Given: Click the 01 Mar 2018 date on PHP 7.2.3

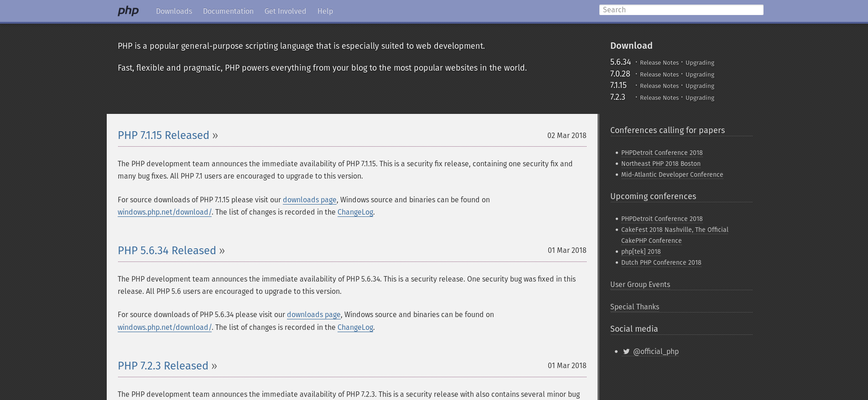Looking at the screenshot, I should point(567,366).
